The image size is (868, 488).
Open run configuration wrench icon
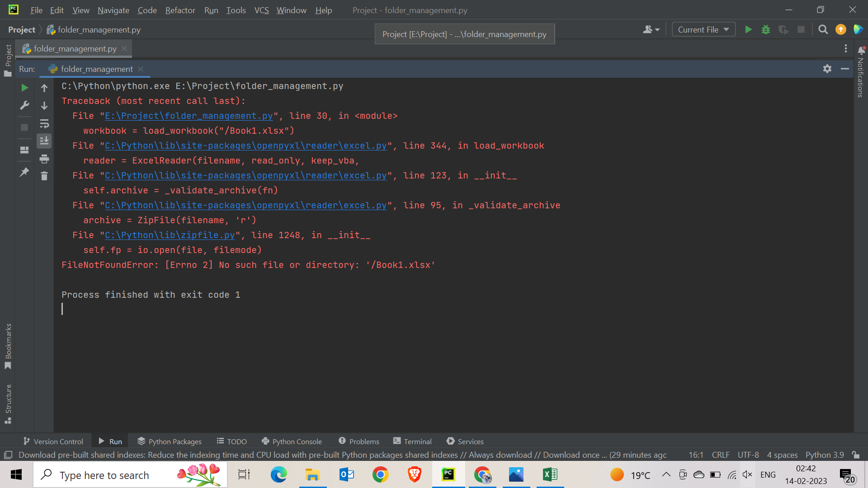click(x=24, y=105)
